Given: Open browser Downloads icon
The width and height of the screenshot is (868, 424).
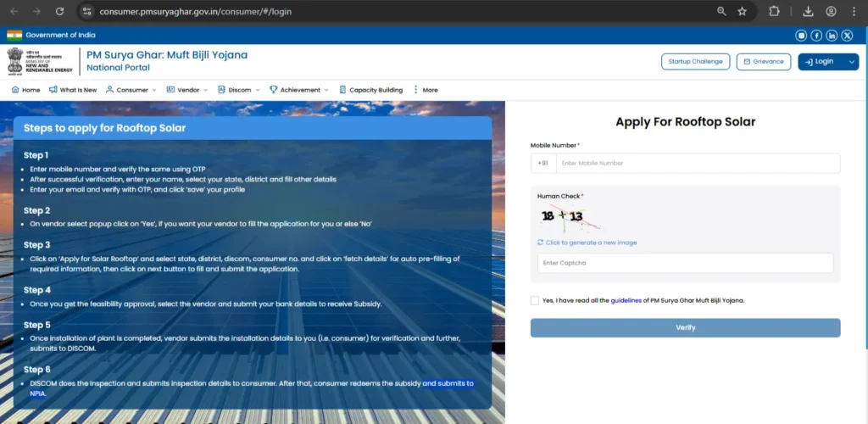Looking at the screenshot, I should point(808,12).
